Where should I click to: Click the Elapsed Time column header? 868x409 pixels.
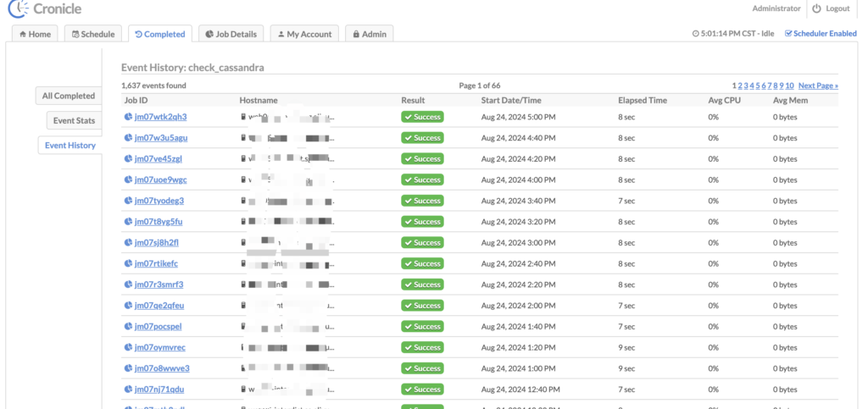pyautogui.click(x=643, y=100)
